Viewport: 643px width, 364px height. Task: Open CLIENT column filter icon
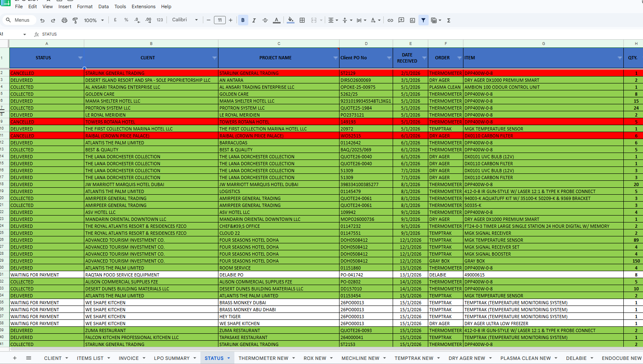[214, 58]
